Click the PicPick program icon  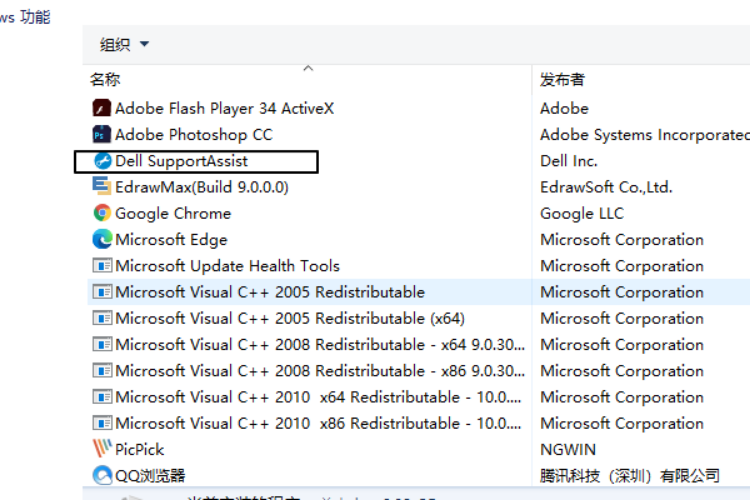coord(101,449)
